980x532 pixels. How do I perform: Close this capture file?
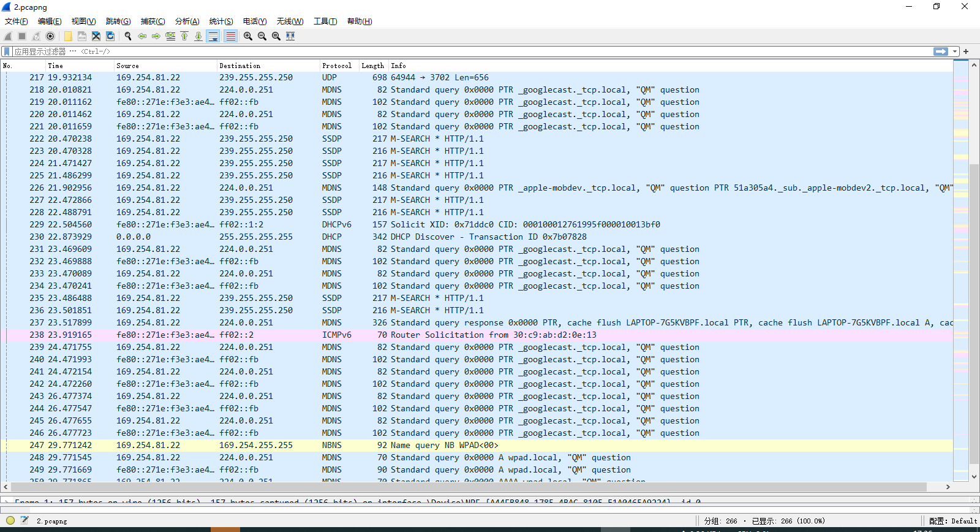(x=96, y=36)
